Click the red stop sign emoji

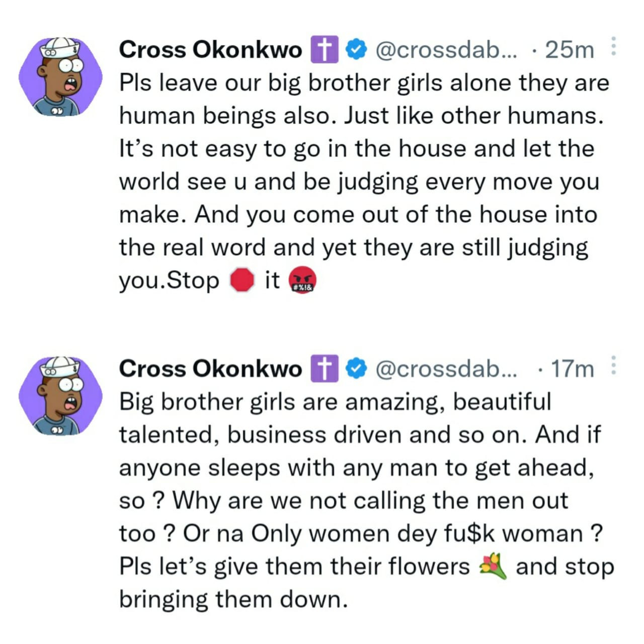click(242, 280)
